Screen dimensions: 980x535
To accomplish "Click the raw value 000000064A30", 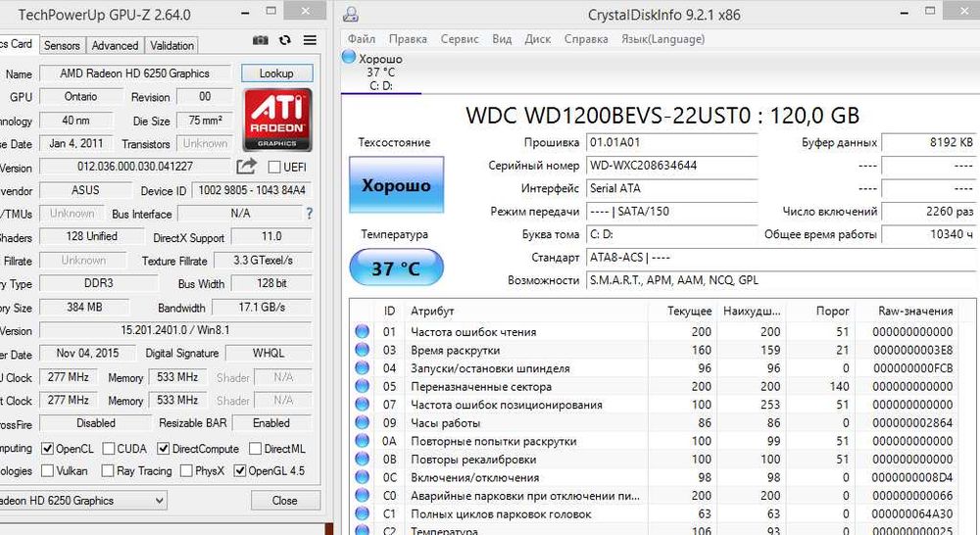I will pyautogui.click(x=912, y=514).
